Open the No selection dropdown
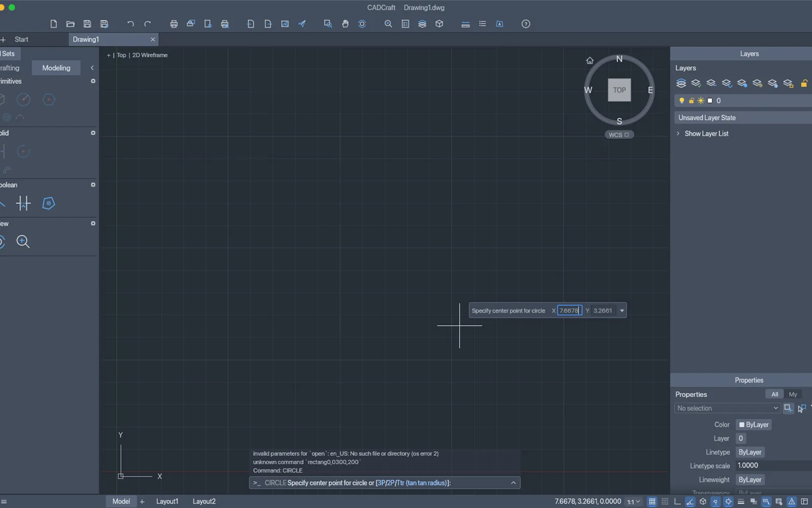Image resolution: width=812 pixels, height=508 pixels. point(727,408)
